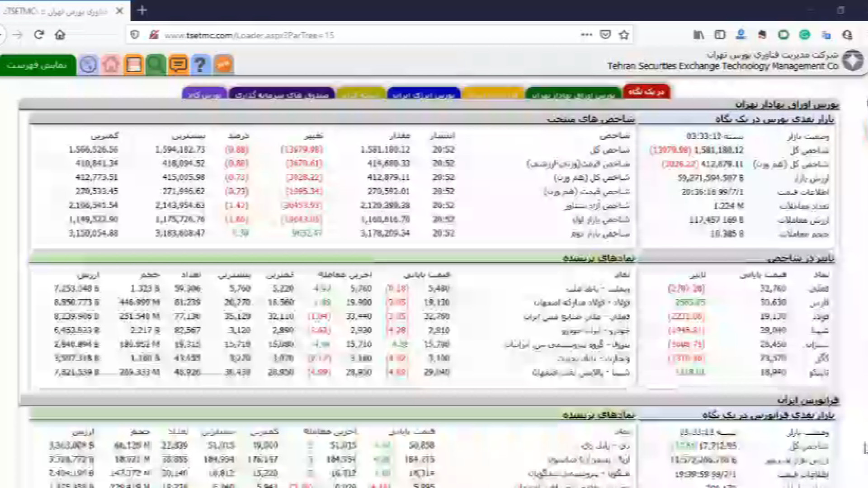
Task: Click closing price 32,760 in impact list
Action: (773, 288)
